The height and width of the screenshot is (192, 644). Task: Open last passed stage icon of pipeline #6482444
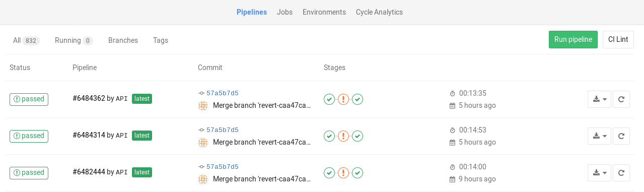(x=357, y=173)
